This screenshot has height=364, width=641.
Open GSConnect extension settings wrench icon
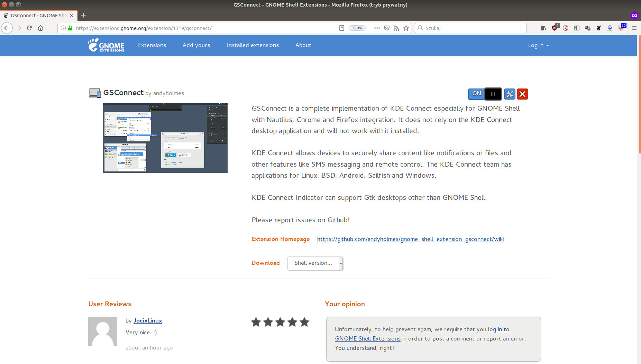pyautogui.click(x=510, y=94)
